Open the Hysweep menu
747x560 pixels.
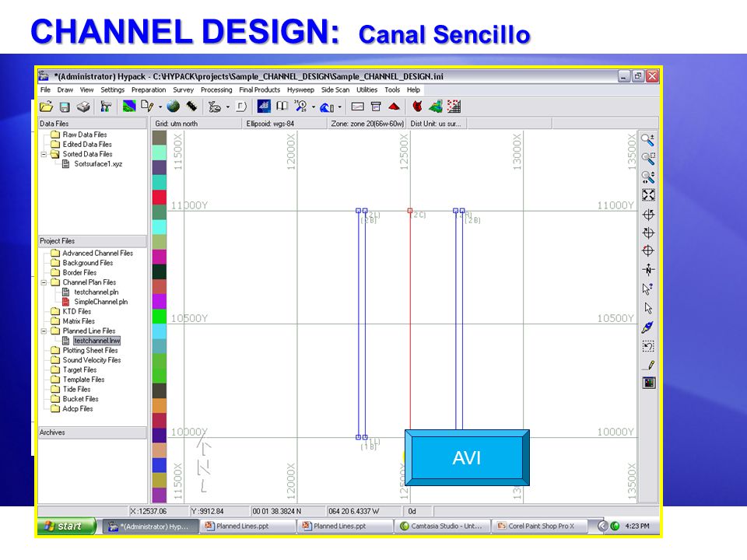300,89
